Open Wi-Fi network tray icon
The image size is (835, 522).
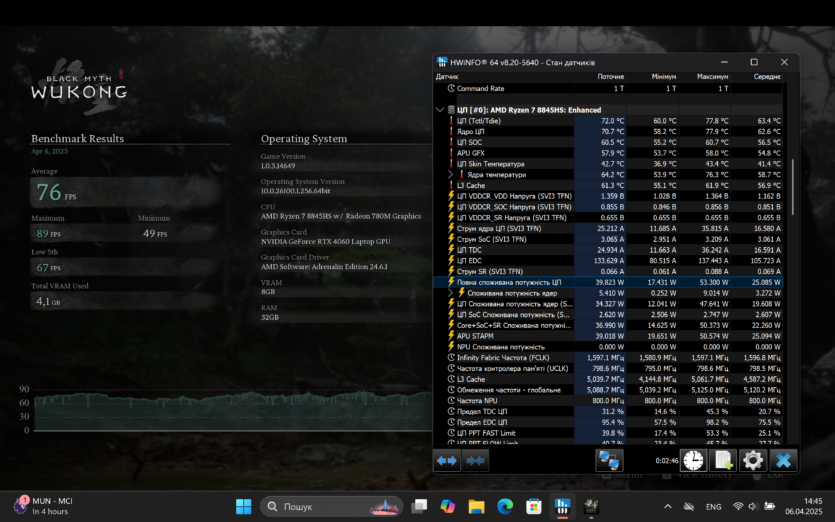738,507
